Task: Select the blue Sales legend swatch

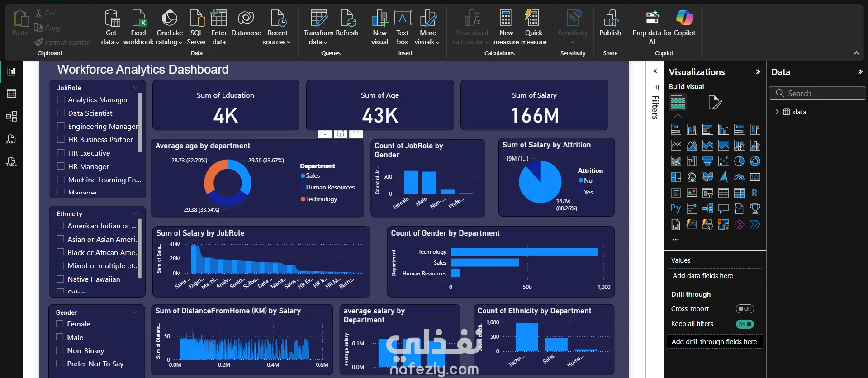Action: coord(303,176)
